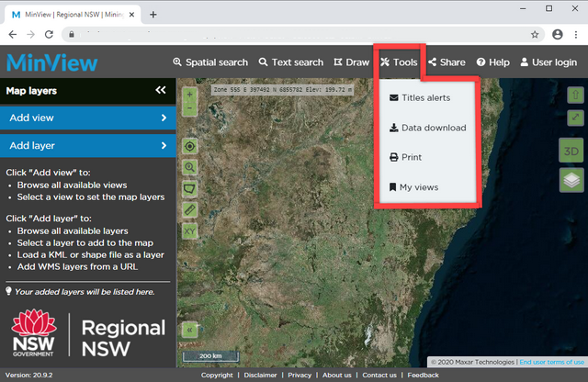588x382 pixels.
Task: Select the MinView browser tab
Action: (x=73, y=15)
